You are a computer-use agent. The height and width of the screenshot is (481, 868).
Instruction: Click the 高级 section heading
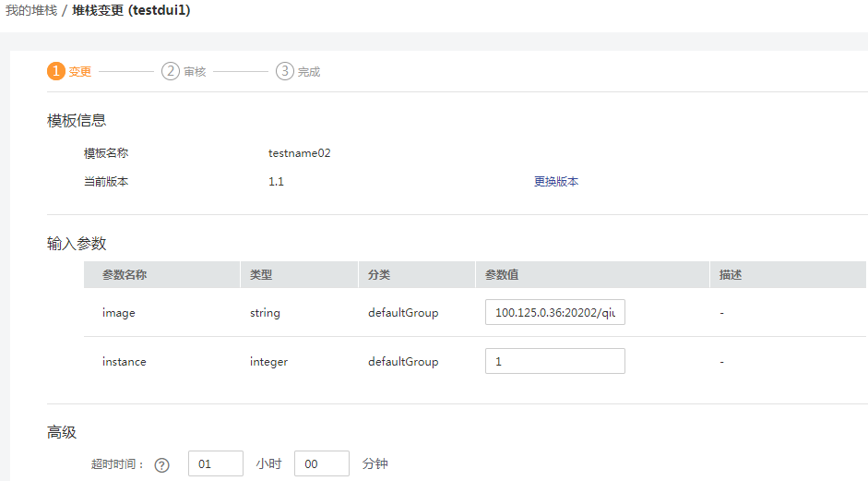(62, 432)
